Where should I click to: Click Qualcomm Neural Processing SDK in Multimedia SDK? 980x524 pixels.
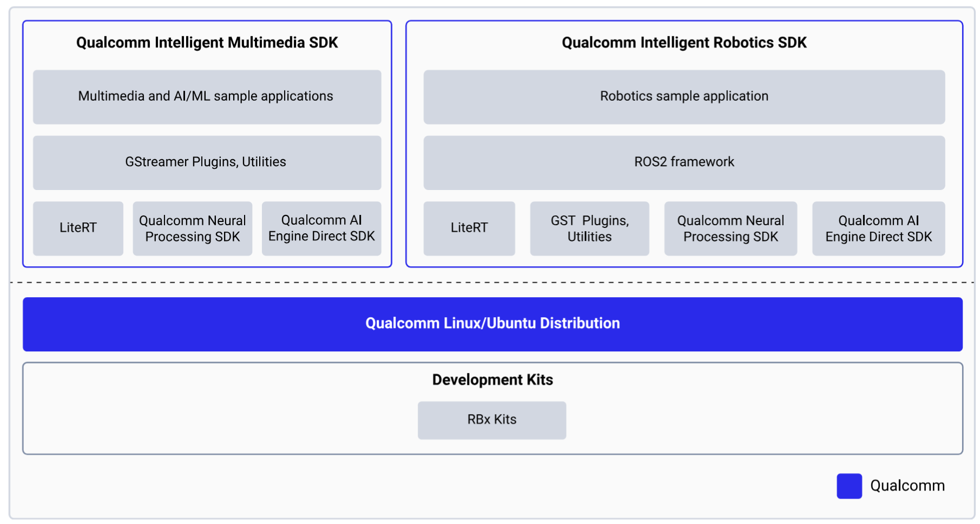click(x=192, y=228)
